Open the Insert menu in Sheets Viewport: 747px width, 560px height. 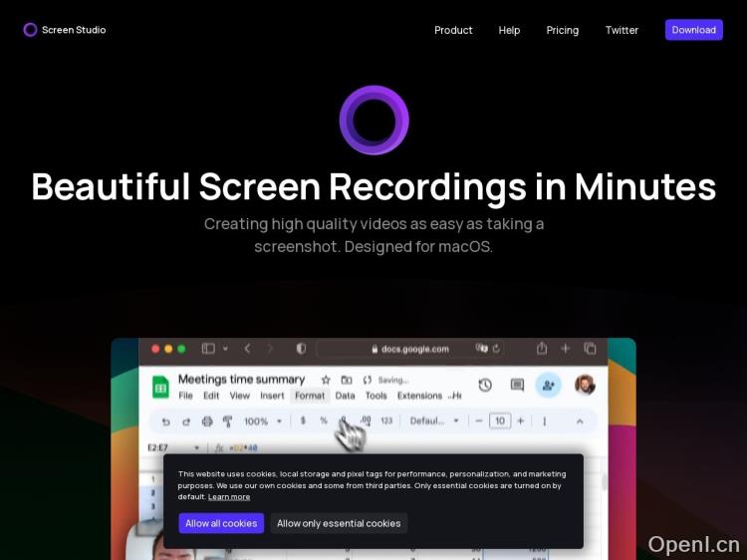[272, 396]
